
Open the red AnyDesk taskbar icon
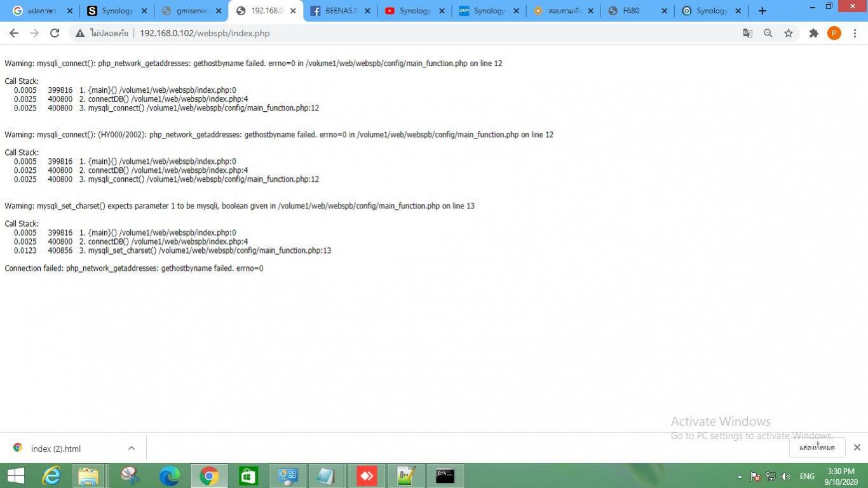(367, 476)
